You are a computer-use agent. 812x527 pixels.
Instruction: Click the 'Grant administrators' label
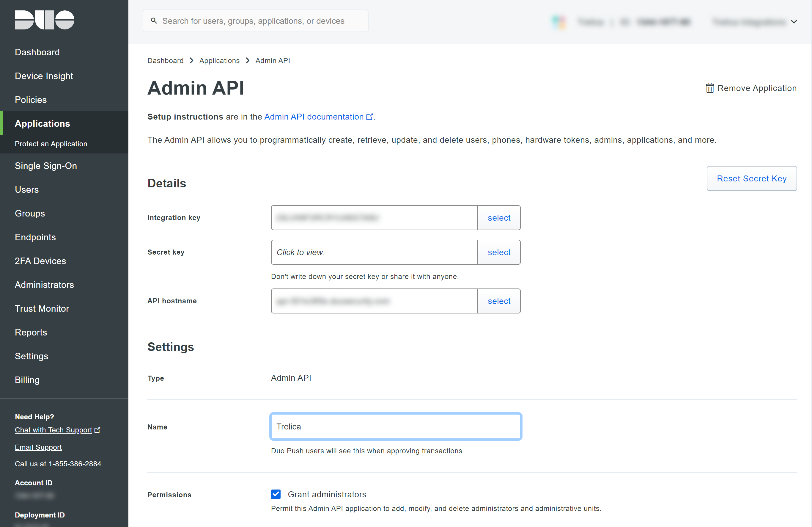pyautogui.click(x=327, y=494)
